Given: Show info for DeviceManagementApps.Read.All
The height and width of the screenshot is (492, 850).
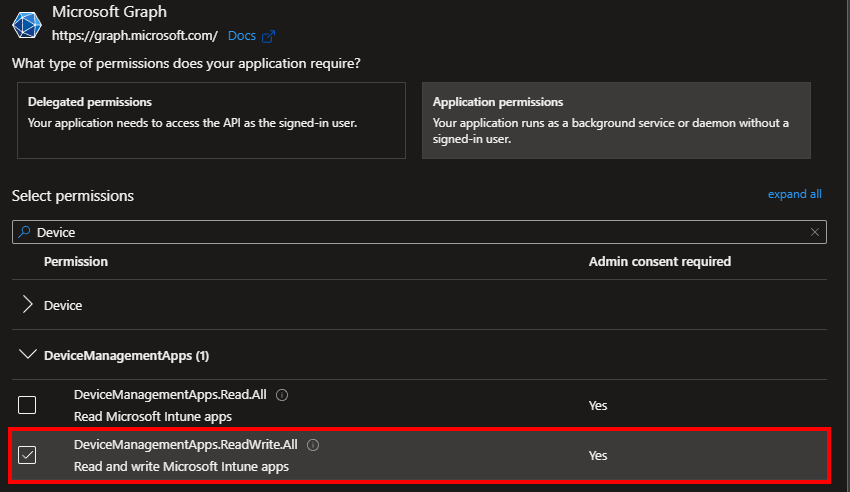Looking at the screenshot, I should (x=282, y=395).
